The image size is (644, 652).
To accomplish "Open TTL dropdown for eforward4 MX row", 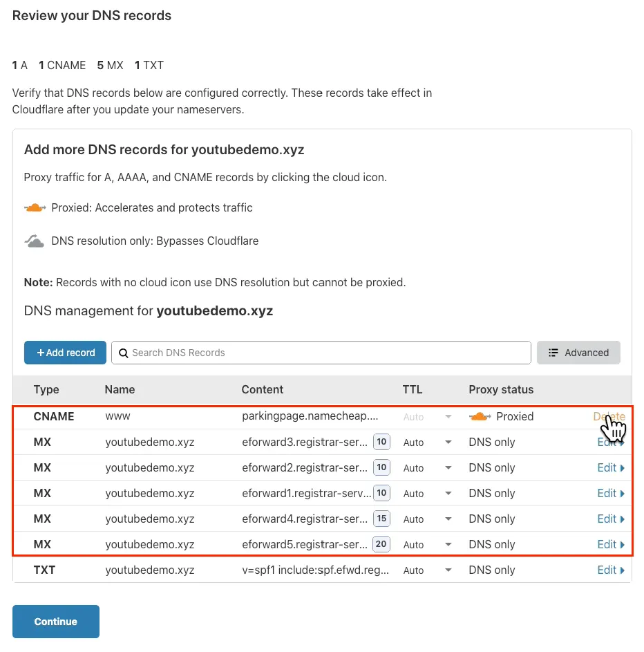I will [x=448, y=519].
